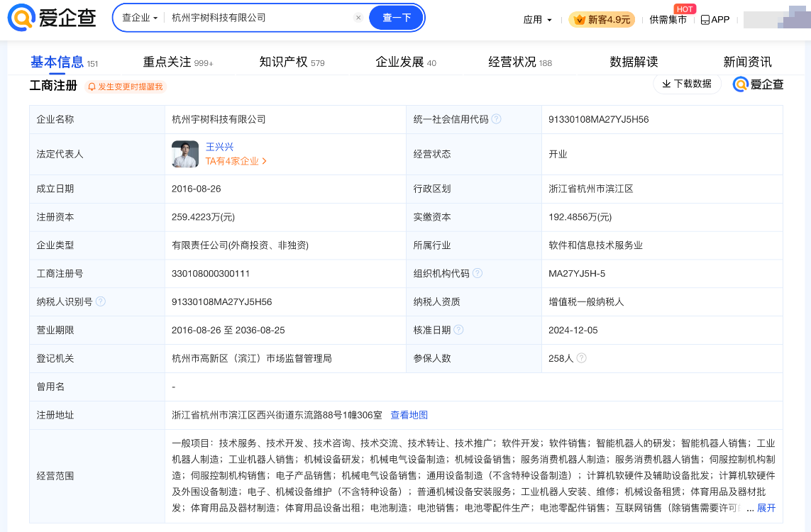Viewport: 811px width, 532px height.
Task: Click help icon next to 258人
Action: pyautogui.click(x=581, y=358)
